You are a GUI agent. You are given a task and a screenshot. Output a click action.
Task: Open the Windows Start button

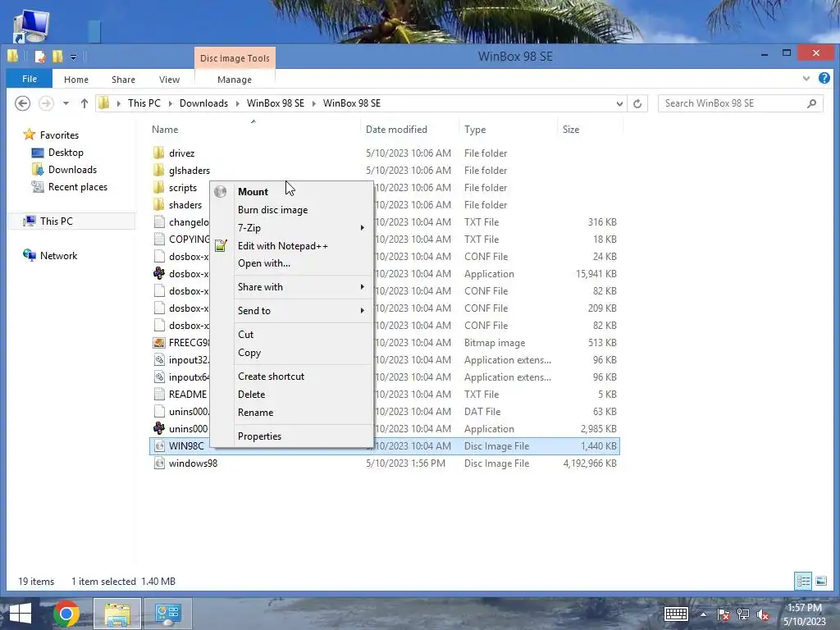[20, 613]
